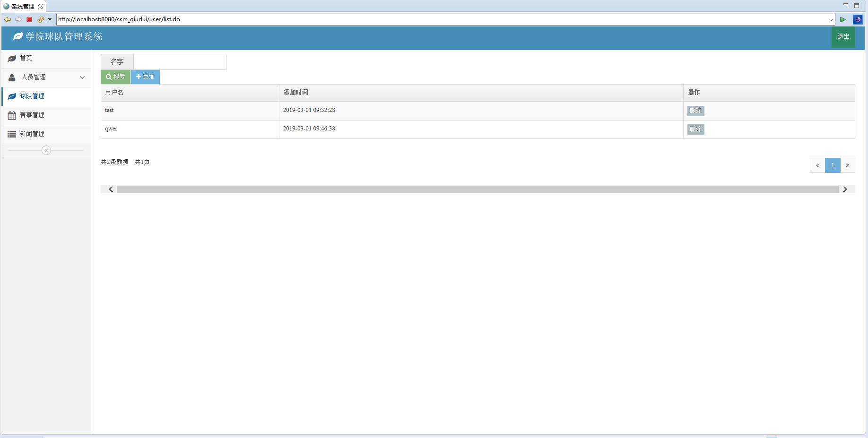Click the horizontal scrollbar right arrow
The height and width of the screenshot is (438, 868).
coord(845,189)
